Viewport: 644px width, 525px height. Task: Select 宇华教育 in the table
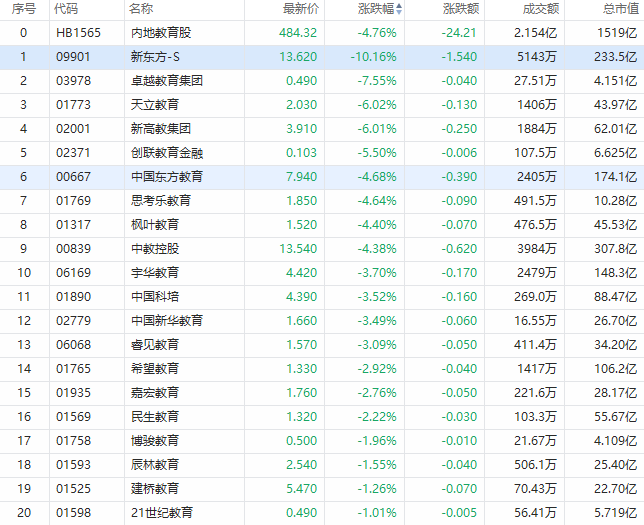point(155,272)
